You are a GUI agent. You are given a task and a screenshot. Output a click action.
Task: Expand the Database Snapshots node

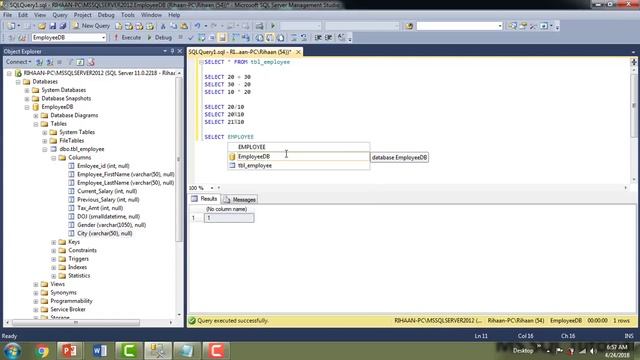click(x=27, y=99)
